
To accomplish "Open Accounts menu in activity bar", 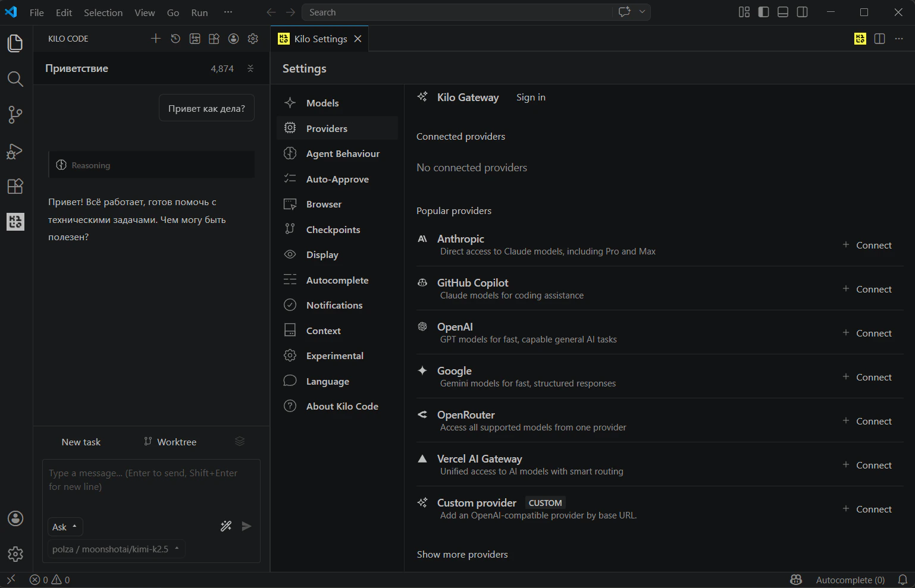I will [x=15, y=518].
